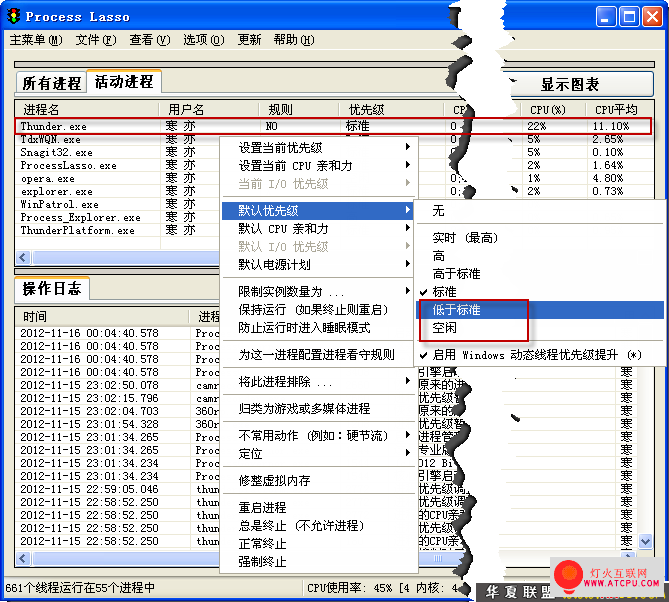Switch to the 活动进程 tab

(x=124, y=81)
